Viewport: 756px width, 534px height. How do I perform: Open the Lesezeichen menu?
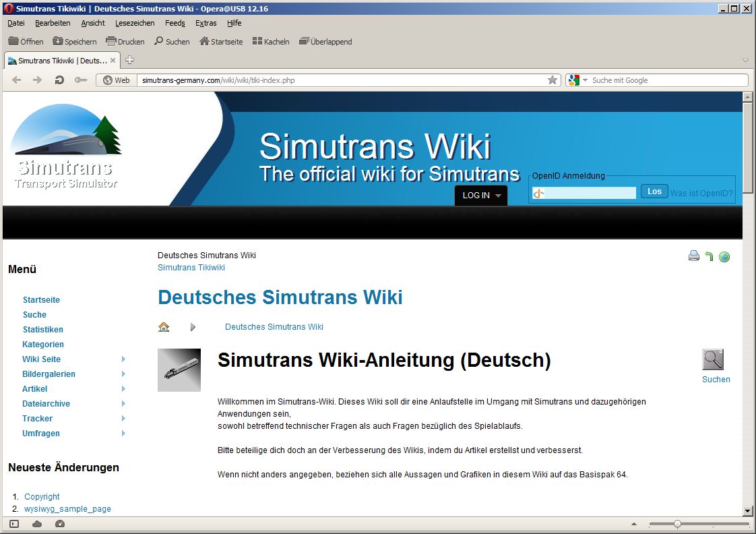click(x=131, y=23)
